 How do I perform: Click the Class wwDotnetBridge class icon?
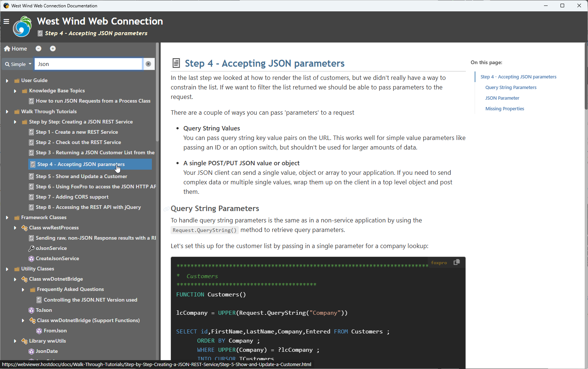(25, 279)
